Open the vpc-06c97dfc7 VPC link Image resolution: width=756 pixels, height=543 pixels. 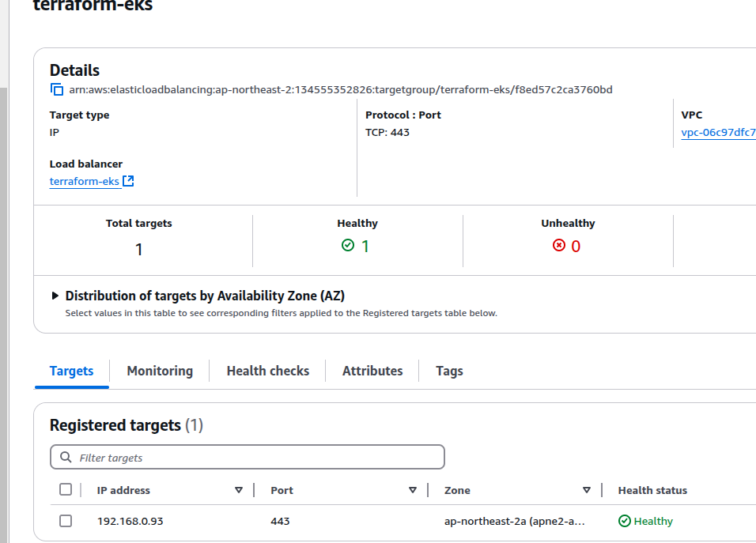(717, 133)
